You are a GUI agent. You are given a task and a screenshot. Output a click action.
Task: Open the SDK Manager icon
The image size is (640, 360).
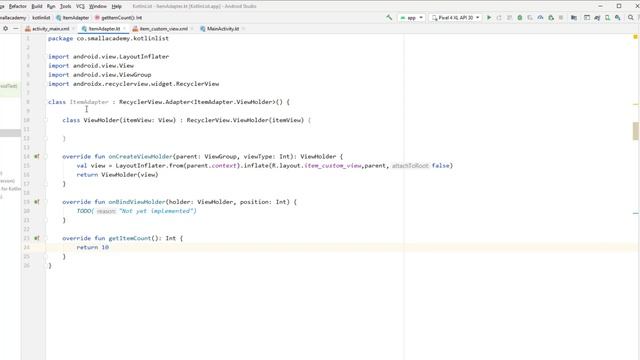618,18
